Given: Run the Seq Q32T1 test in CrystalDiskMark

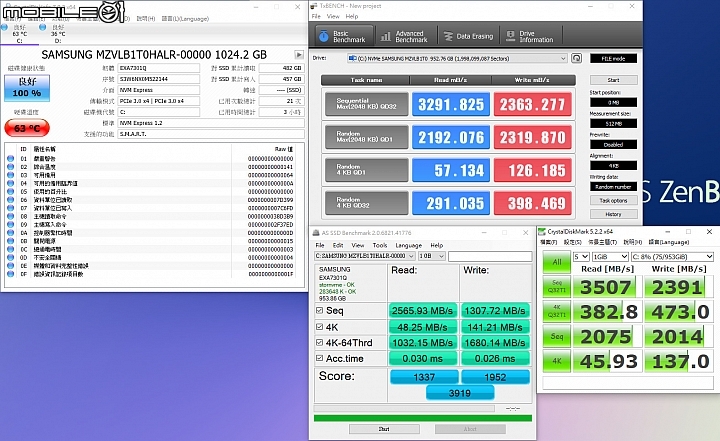Looking at the screenshot, I should tap(557, 287).
